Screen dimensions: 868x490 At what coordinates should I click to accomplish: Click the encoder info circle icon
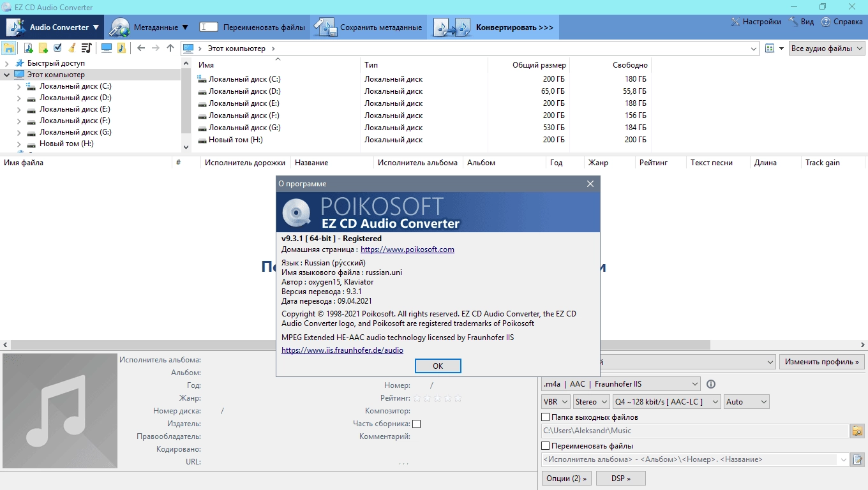(x=711, y=384)
